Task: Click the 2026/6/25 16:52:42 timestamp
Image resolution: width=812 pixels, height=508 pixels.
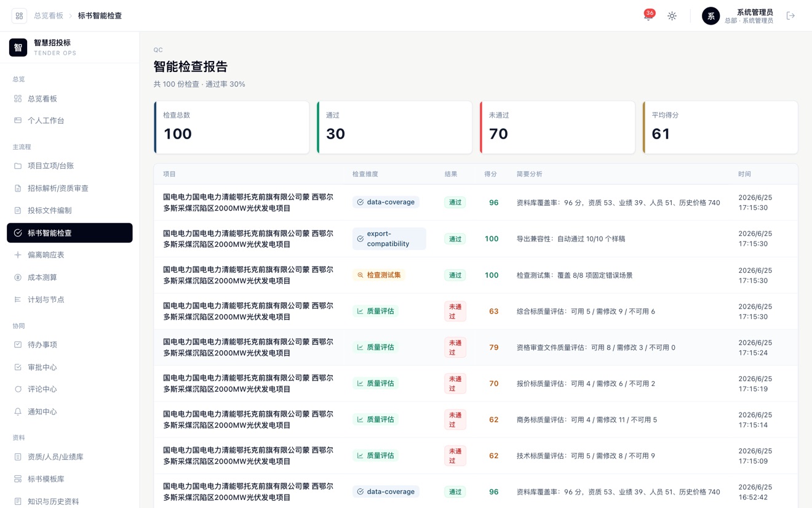Action: point(755,492)
